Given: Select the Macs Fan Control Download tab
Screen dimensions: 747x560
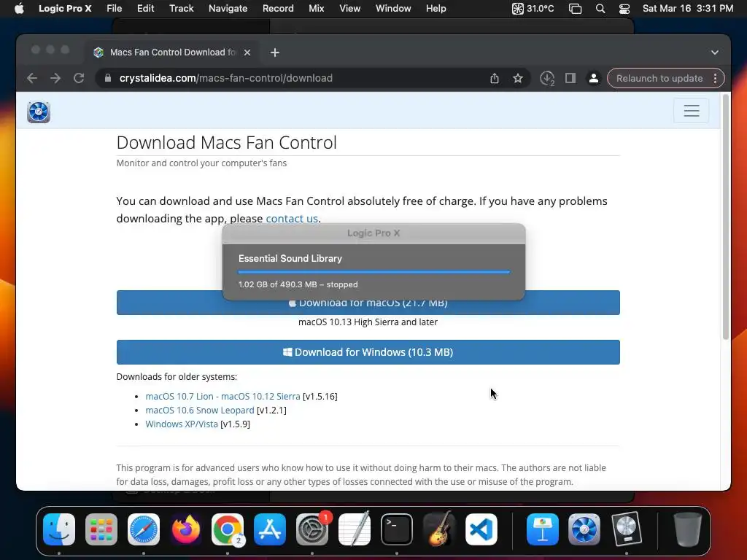Looking at the screenshot, I should tap(173, 52).
